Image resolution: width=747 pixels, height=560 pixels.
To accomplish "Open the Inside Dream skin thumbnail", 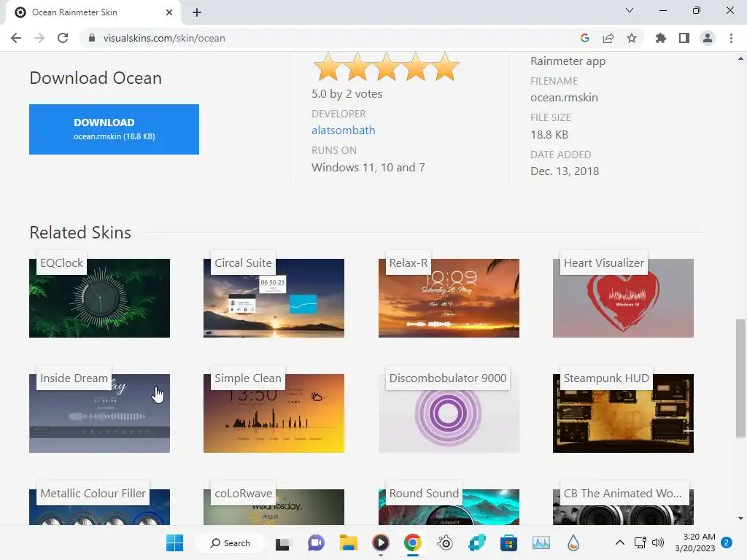I will (99, 413).
